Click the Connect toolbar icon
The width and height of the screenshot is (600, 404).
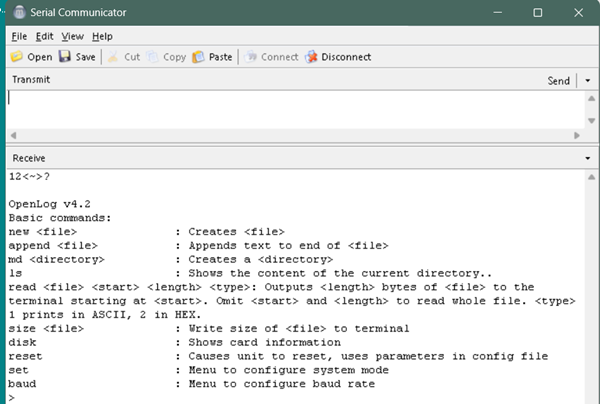pyautogui.click(x=250, y=57)
